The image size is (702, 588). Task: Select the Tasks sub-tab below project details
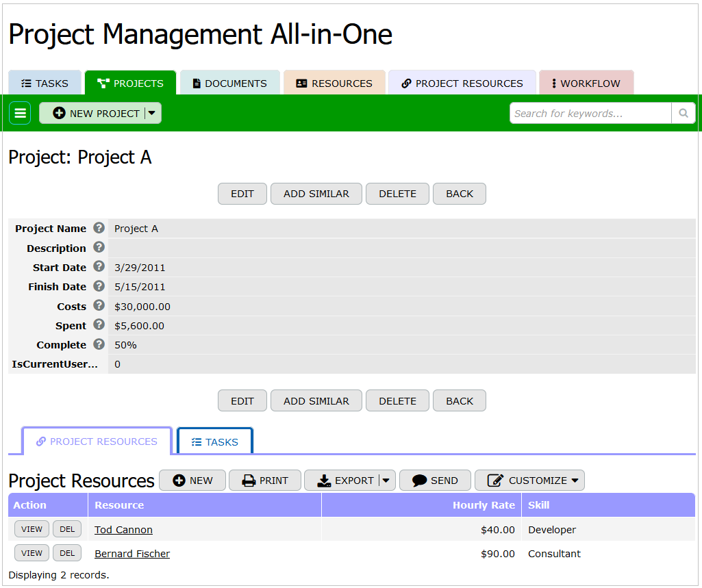pyautogui.click(x=215, y=442)
